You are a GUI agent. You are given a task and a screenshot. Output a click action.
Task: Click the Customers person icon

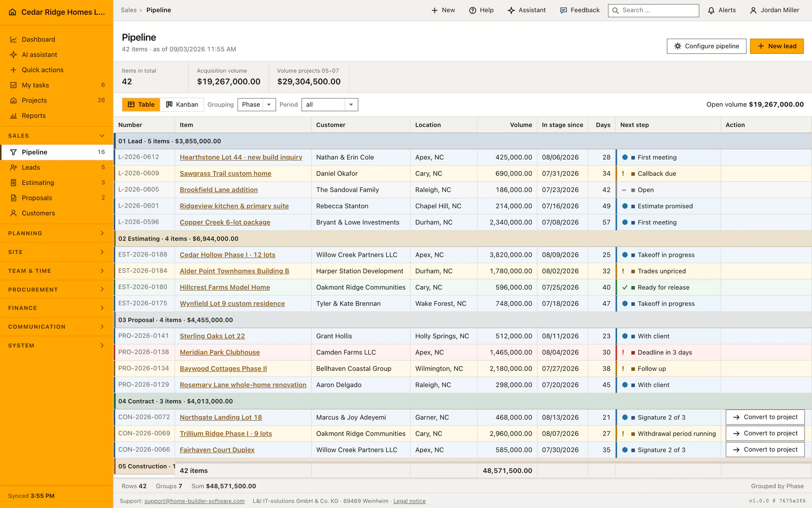pyautogui.click(x=14, y=213)
